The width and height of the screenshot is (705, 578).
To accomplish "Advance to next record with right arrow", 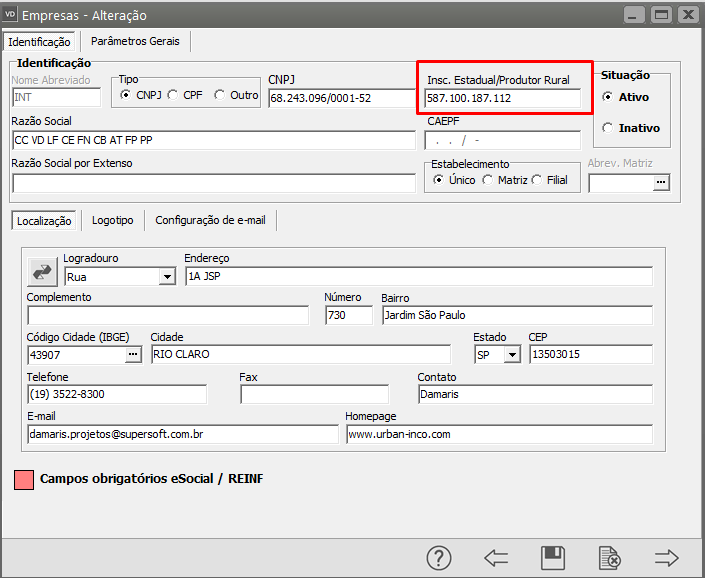I will [x=666, y=558].
